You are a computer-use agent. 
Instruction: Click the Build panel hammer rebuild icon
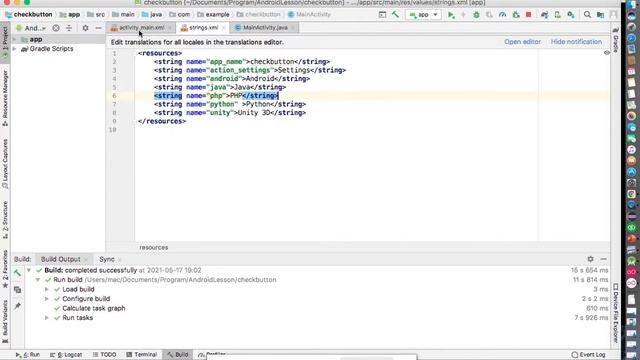[17, 273]
